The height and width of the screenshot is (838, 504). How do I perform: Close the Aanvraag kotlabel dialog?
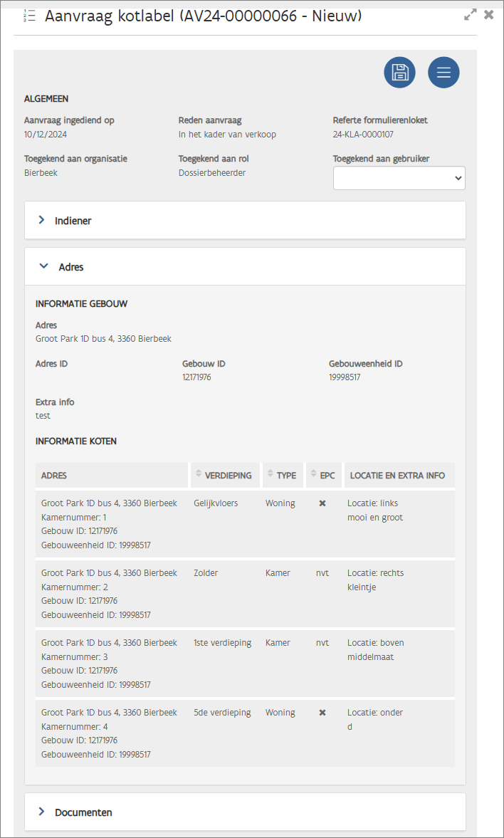(x=489, y=15)
